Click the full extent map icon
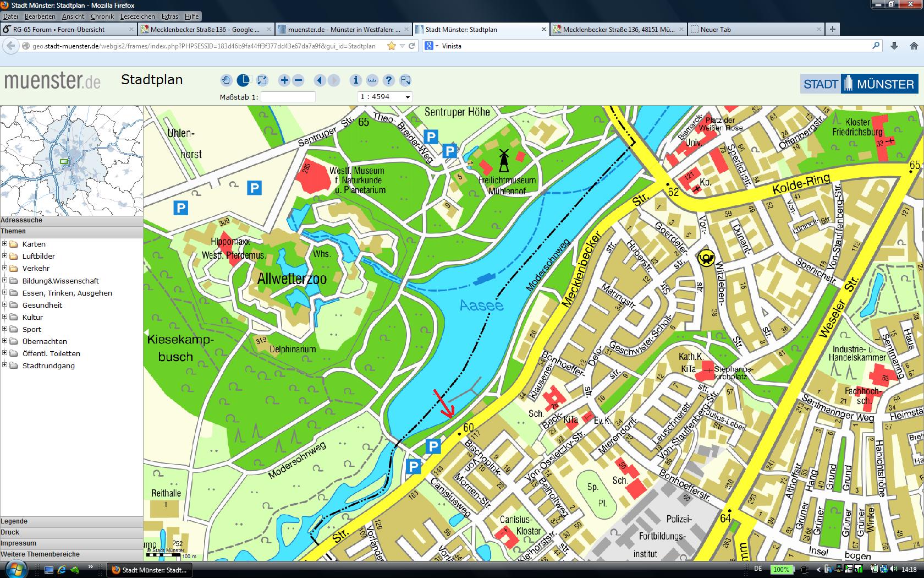This screenshot has height=578, width=924. click(262, 80)
